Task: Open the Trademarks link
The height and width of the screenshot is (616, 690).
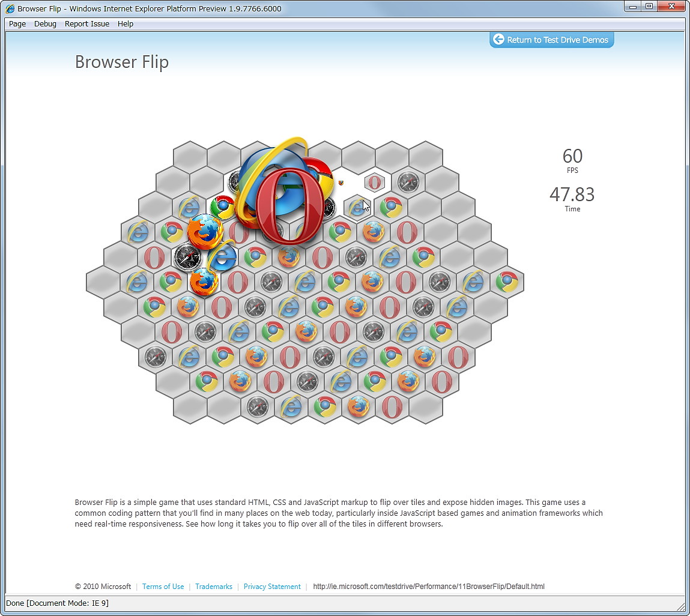Action: (213, 587)
